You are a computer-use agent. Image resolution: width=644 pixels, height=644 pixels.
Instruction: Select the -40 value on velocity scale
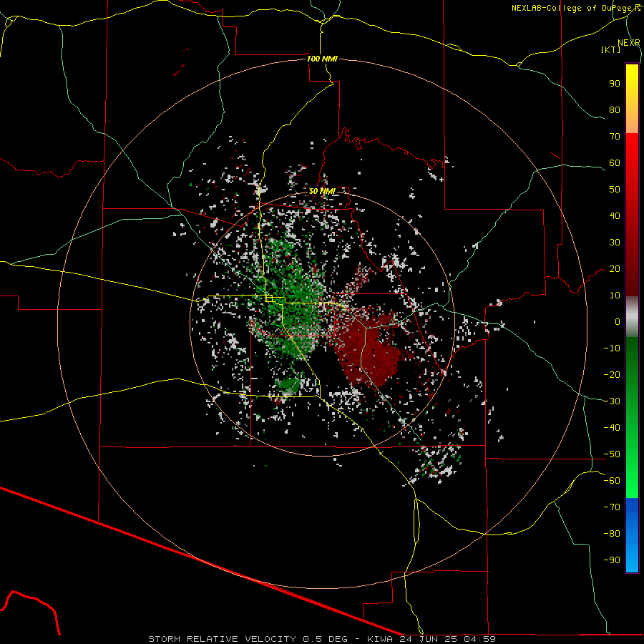[612, 428]
